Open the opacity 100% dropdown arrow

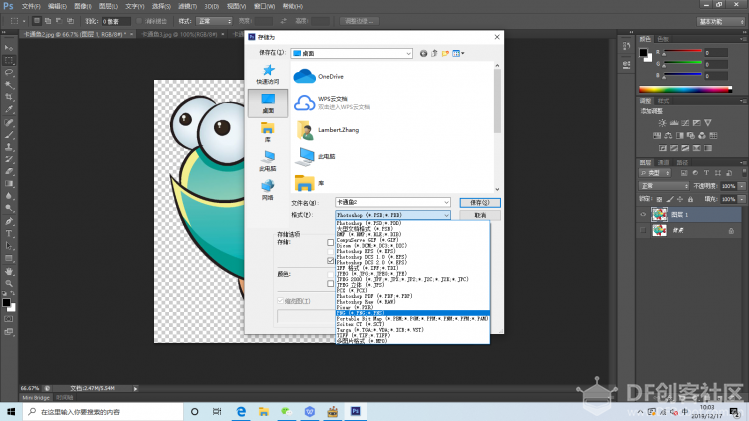(742, 186)
